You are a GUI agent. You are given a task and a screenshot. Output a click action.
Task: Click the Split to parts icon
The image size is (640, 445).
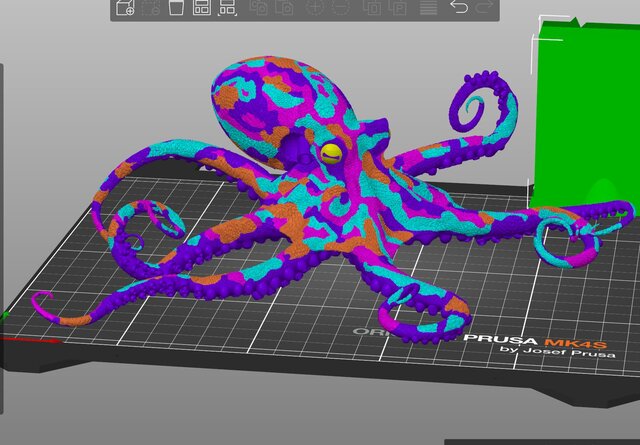[397, 7]
